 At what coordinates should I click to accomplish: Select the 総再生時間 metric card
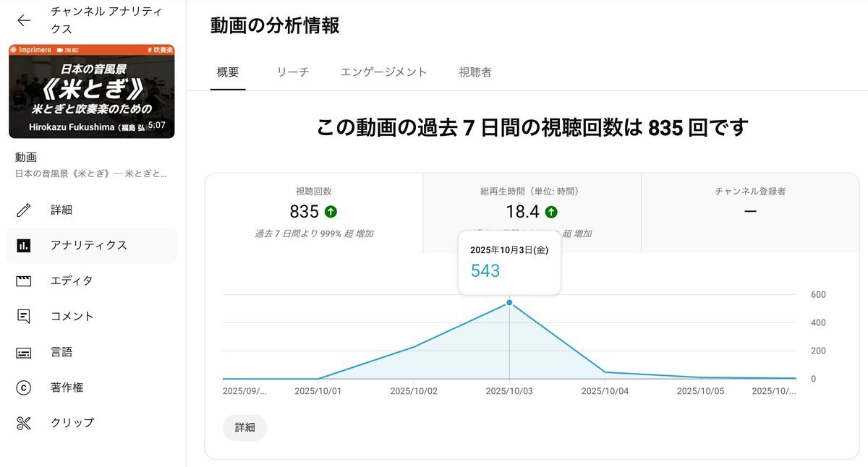coord(532,213)
